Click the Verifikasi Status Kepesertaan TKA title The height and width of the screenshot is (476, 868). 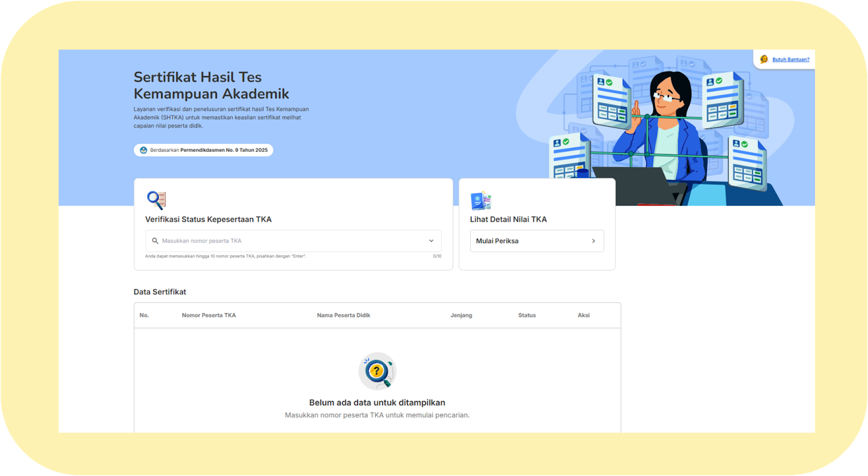(x=208, y=219)
